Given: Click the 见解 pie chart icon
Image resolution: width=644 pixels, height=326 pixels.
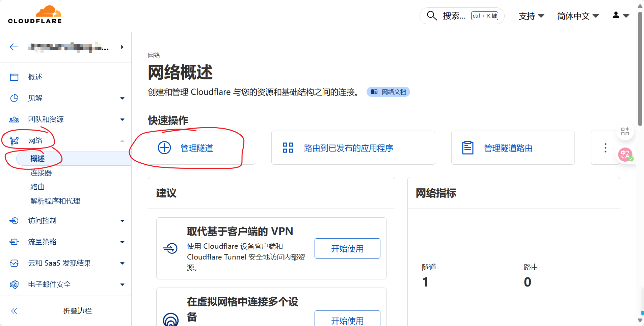Looking at the screenshot, I should (x=14, y=98).
